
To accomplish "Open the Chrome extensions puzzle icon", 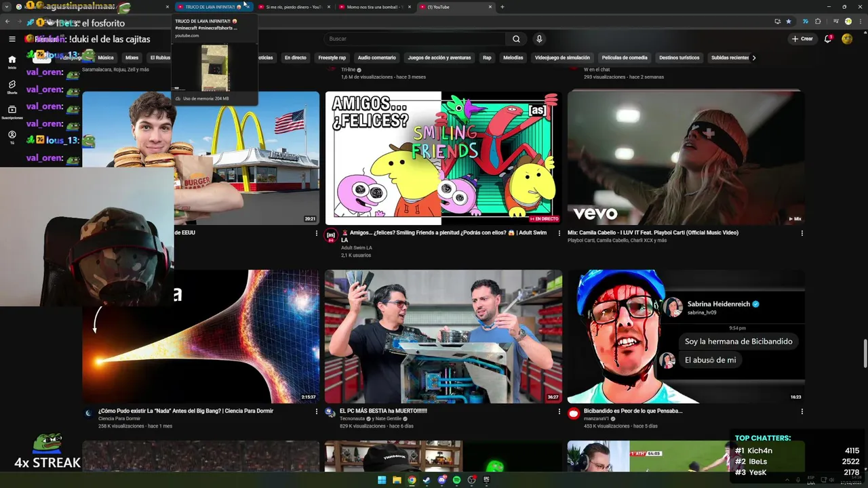I will [x=818, y=21].
